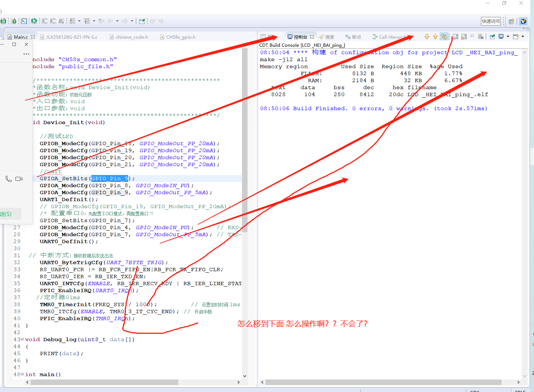Maximize the console view panel
Screen dimensions: 534x392
[527, 29]
